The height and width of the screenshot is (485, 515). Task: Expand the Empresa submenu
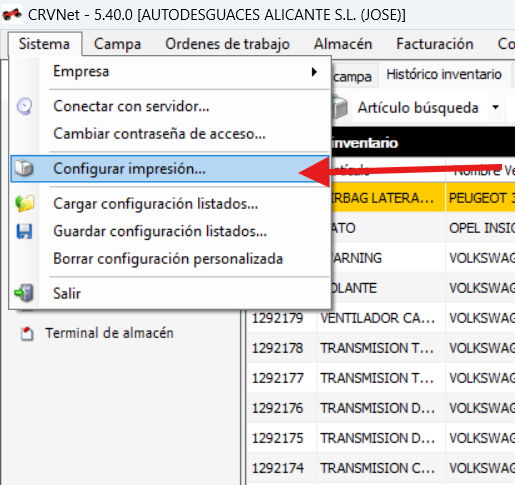pos(170,71)
